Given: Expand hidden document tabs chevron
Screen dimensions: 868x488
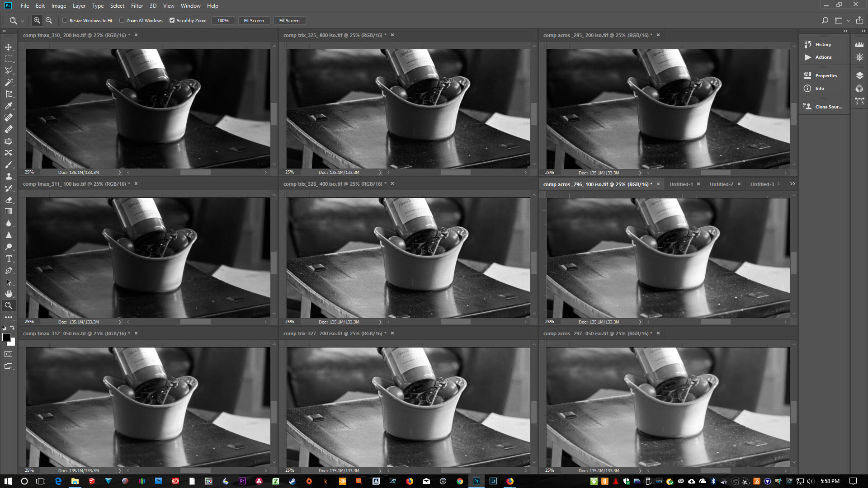Looking at the screenshot, I should point(792,184).
